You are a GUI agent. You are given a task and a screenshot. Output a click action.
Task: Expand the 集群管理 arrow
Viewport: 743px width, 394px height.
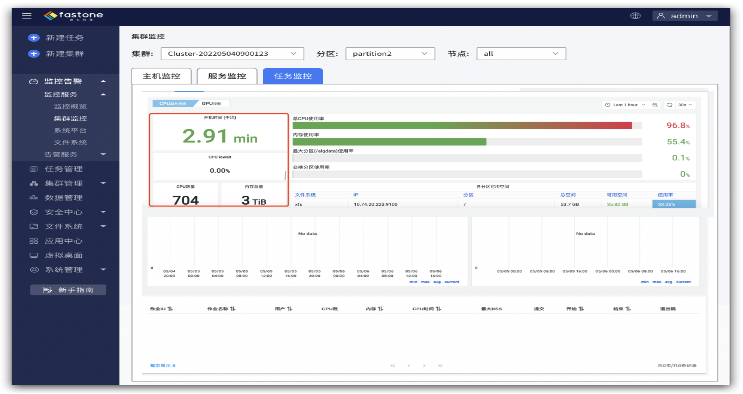tap(103, 183)
